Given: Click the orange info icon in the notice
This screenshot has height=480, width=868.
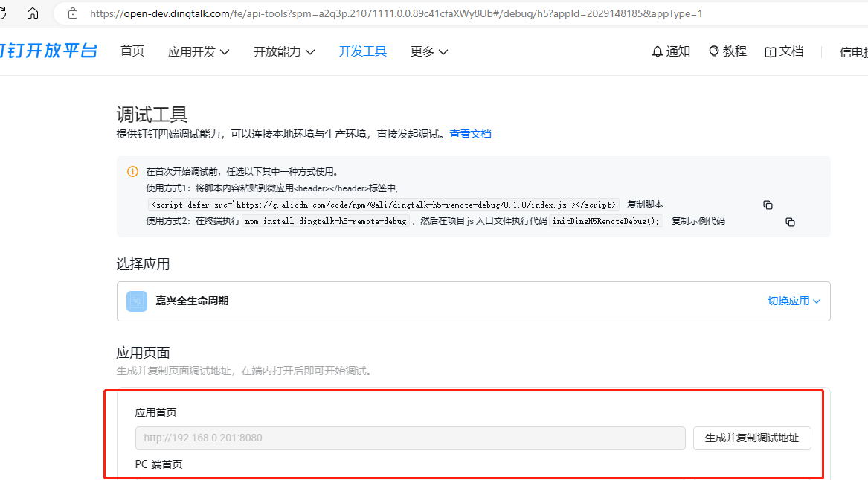Looking at the screenshot, I should [133, 172].
